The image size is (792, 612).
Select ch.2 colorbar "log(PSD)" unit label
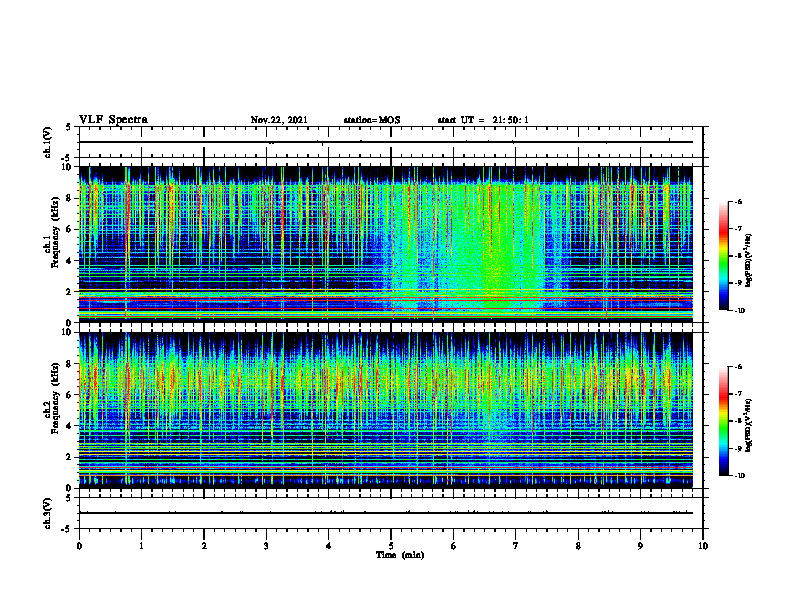pos(749,425)
